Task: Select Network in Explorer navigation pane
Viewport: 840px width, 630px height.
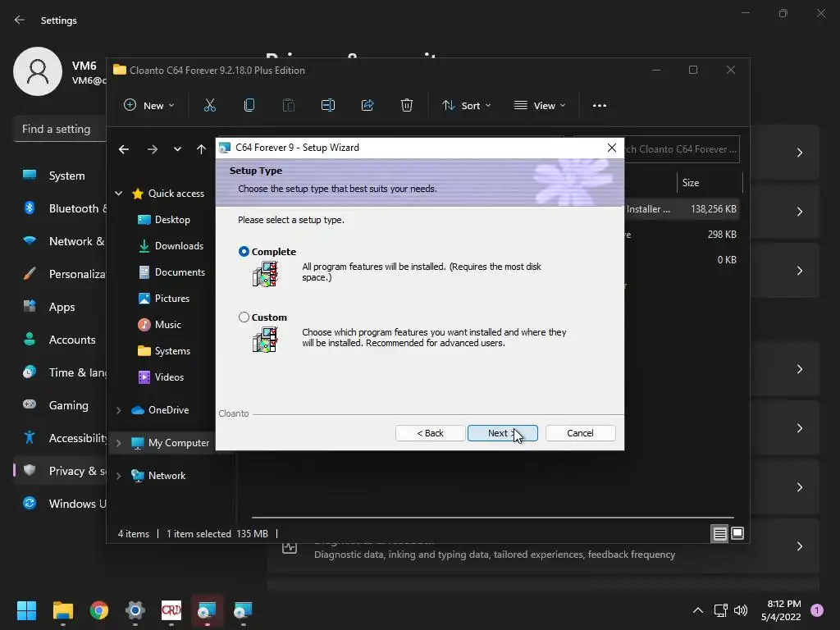Action: point(158,476)
